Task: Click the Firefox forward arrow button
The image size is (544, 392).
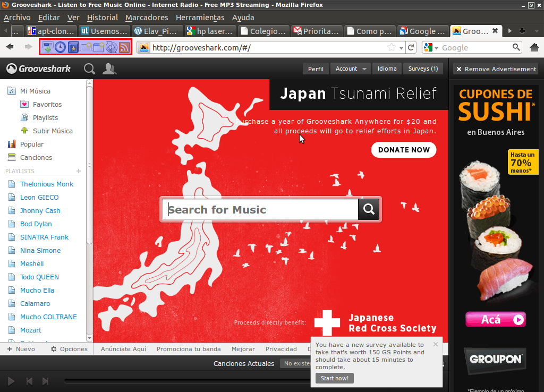Action: click(29, 47)
